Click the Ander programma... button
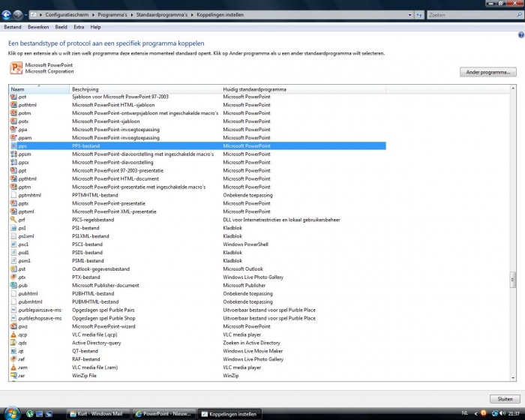The width and height of the screenshot is (525, 420). pos(487,72)
